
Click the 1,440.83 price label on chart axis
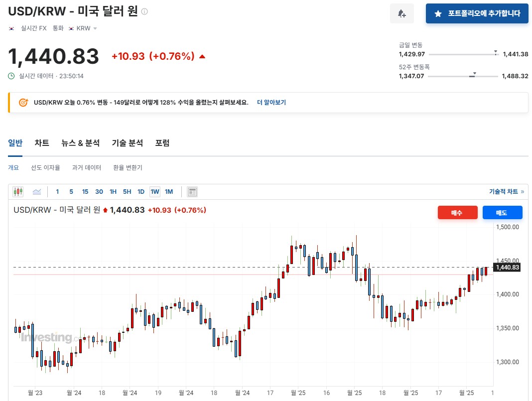[507, 267]
